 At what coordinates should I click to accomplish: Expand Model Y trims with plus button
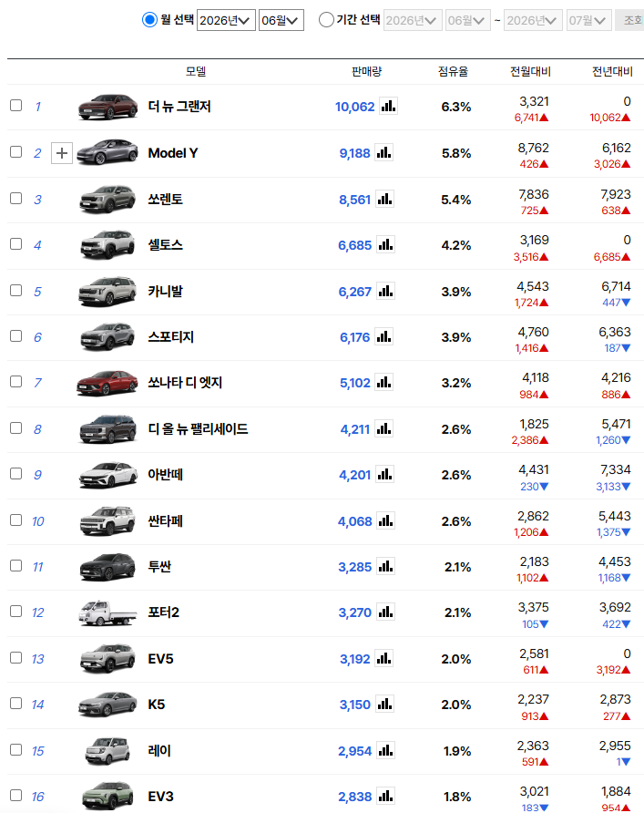[x=62, y=153]
